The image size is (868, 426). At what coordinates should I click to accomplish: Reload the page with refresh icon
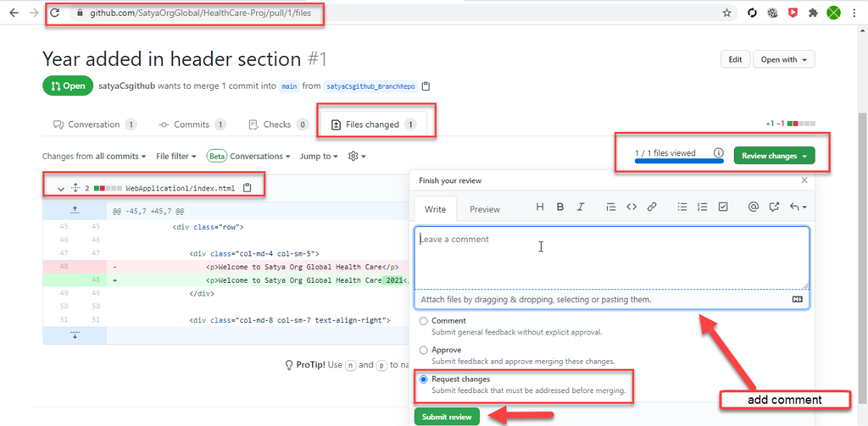pos(54,13)
